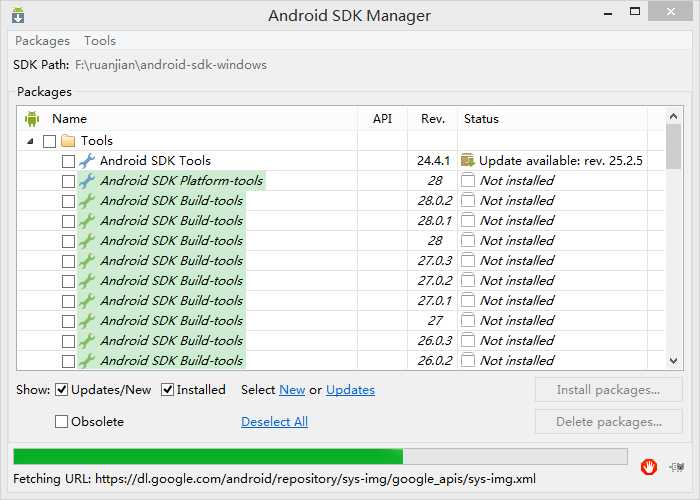Click the scrollbar up arrow
The height and width of the screenshot is (500, 700).
pos(673,117)
